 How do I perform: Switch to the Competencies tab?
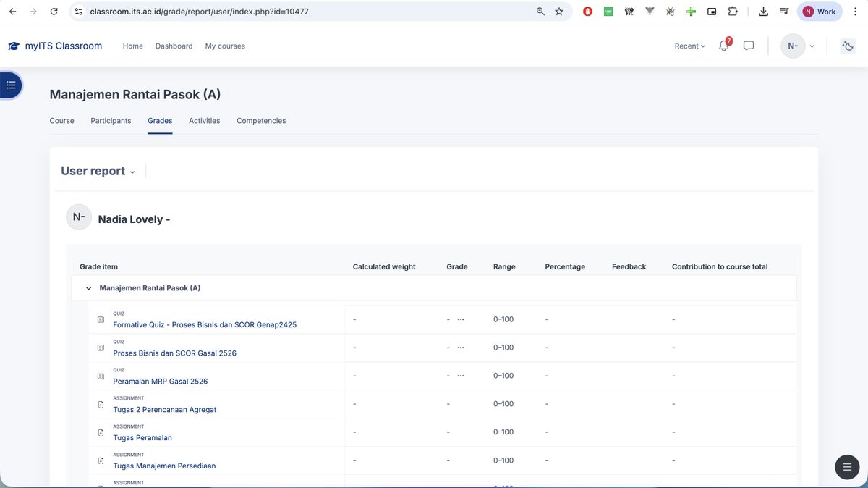click(x=261, y=121)
